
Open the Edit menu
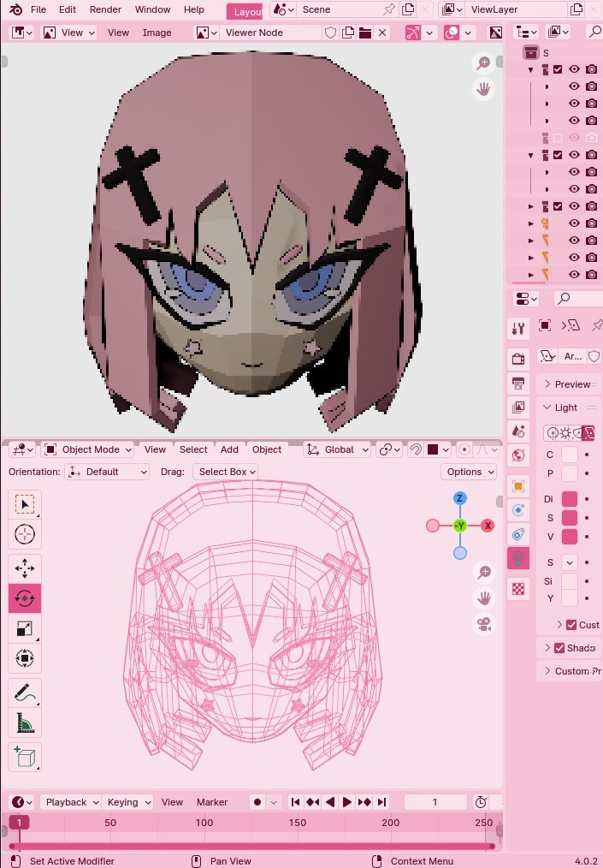[68, 9]
